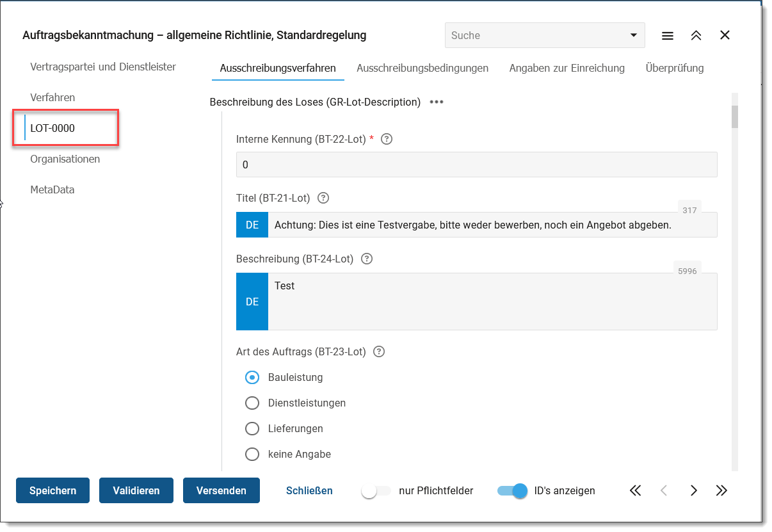Jump to the last page double-arrow

click(721, 490)
